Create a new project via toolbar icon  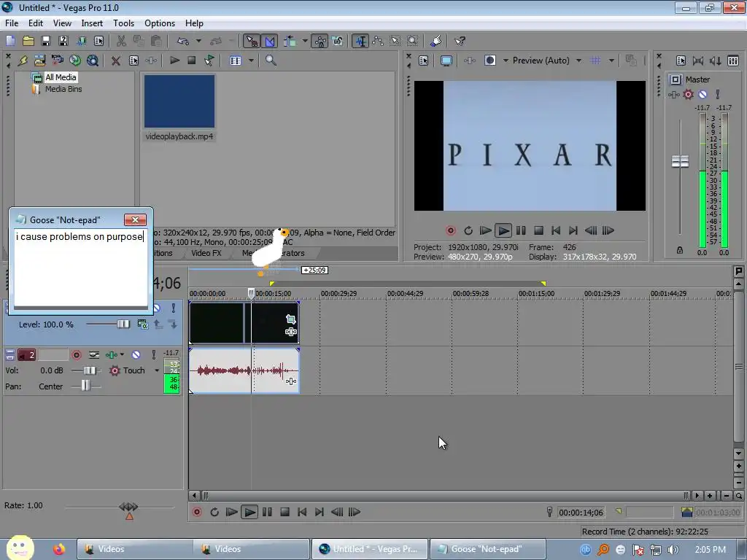[10, 41]
